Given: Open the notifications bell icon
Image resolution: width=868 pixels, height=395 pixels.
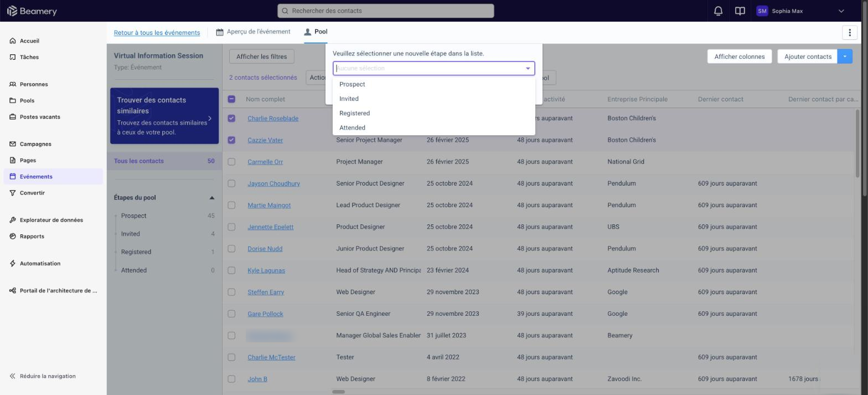Looking at the screenshot, I should [718, 11].
